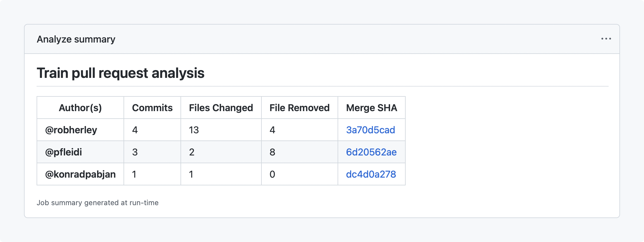644x242 pixels.
Task: Click the Train pull request analysis heading
Action: pyautogui.click(x=121, y=73)
